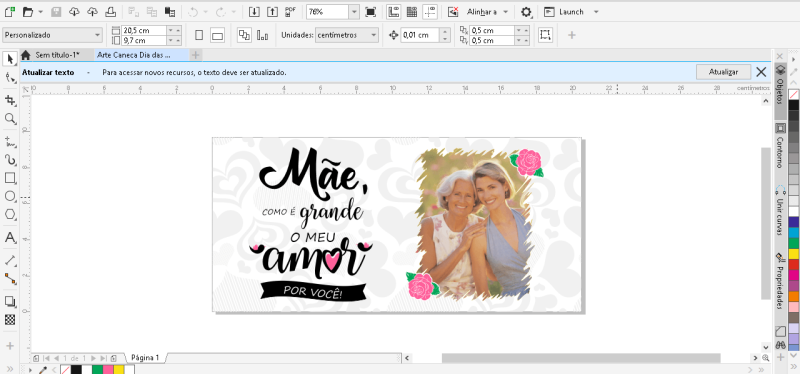Click the Paste icon in toolbar
800x374 pixels.
(x=170, y=11)
